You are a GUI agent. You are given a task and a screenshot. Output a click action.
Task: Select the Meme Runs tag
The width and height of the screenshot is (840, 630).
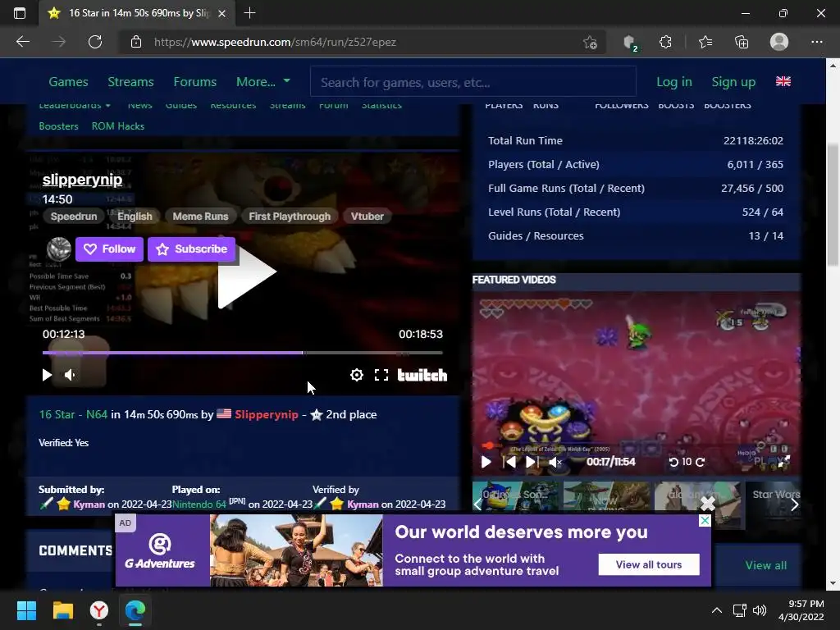[200, 217]
